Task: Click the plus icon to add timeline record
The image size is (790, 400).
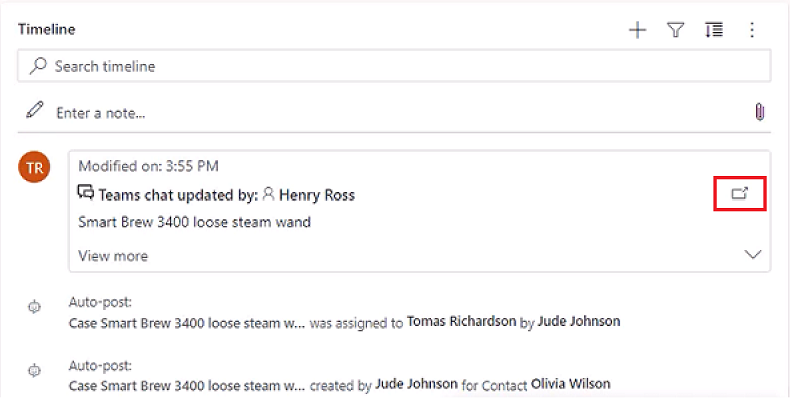Action: pyautogui.click(x=637, y=31)
